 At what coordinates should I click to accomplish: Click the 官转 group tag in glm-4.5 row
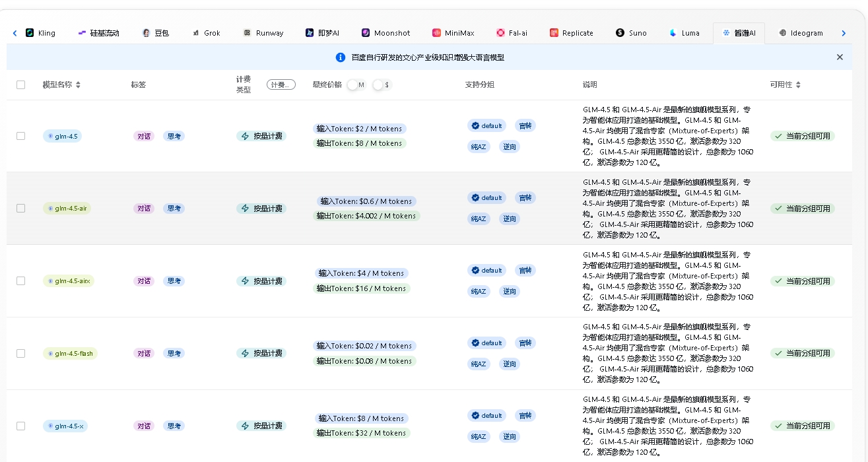[525, 125]
